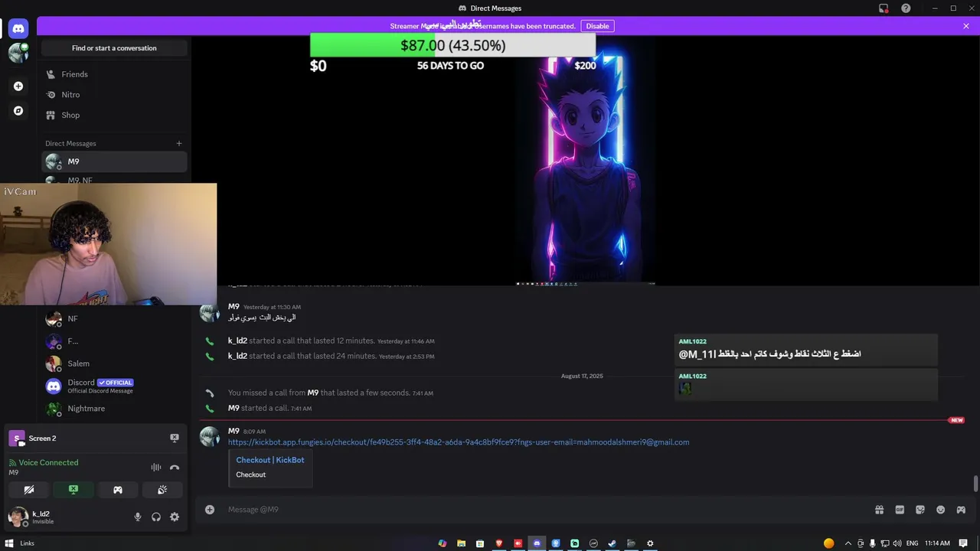980x551 pixels.
Task: Disconnect from the voice call
Action: pos(175,467)
